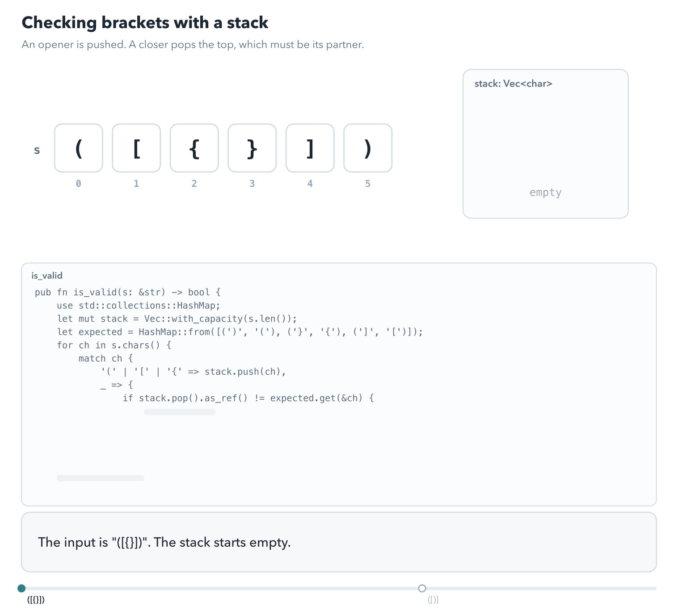Select the '[' character cell at index 1
The width and height of the screenshot is (678, 616).
pyautogui.click(x=136, y=148)
